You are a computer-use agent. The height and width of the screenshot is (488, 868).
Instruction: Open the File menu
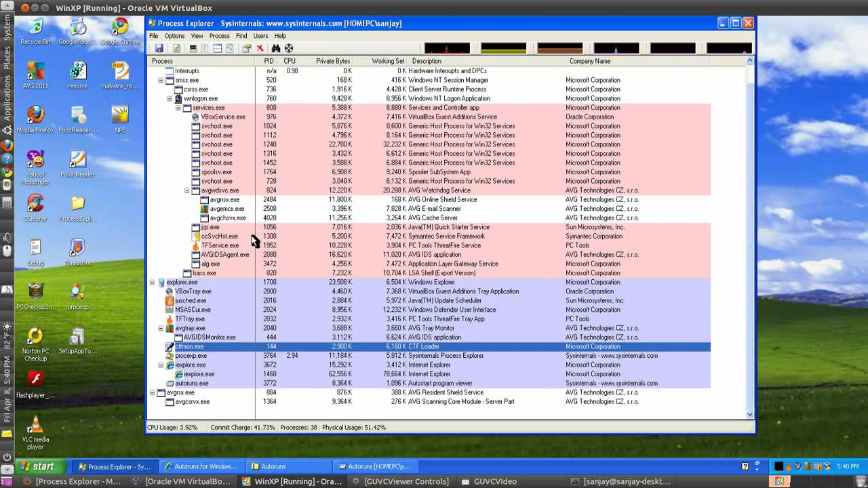tap(154, 36)
